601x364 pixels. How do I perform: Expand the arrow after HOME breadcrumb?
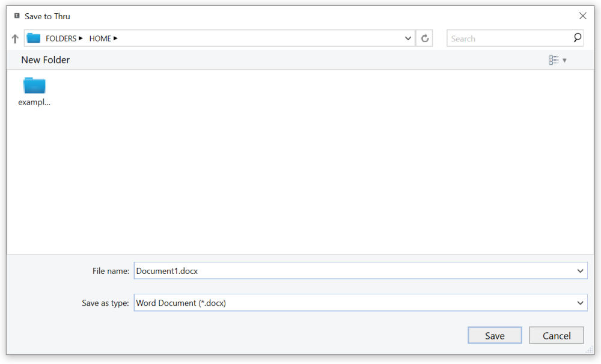tap(115, 38)
